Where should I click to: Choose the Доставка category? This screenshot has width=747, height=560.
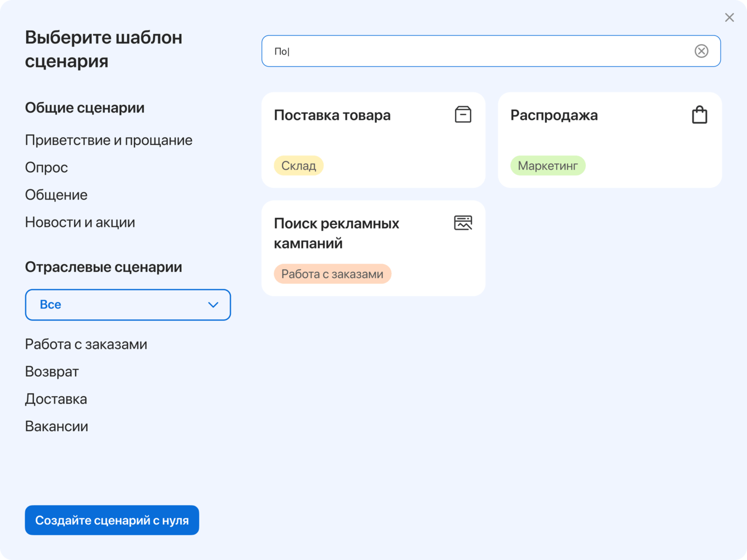[56, 399]
